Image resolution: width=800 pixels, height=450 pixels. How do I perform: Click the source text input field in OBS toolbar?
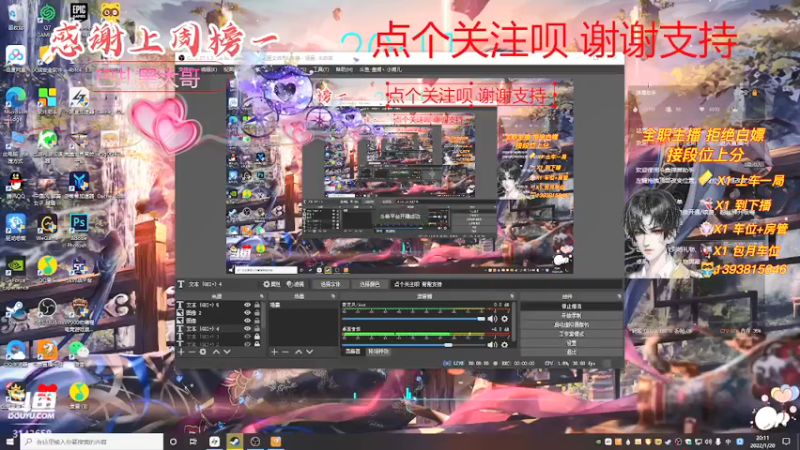coord(505,284)
